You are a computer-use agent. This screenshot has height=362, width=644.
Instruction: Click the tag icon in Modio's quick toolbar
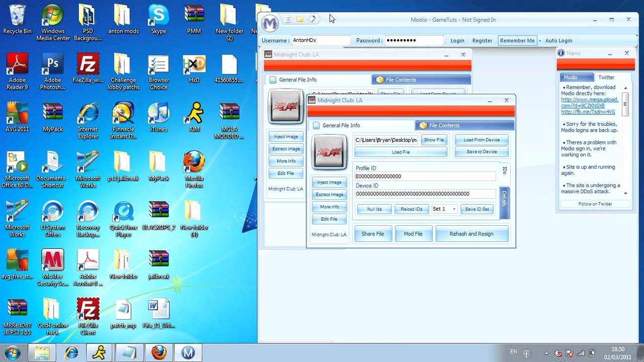[x=312, y=19]
